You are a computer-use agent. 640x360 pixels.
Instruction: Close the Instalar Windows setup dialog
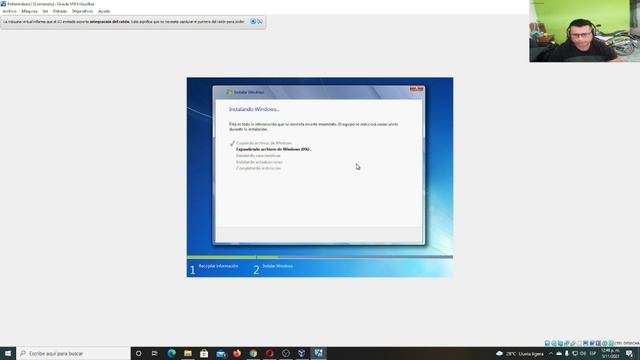tap(416, 89)
